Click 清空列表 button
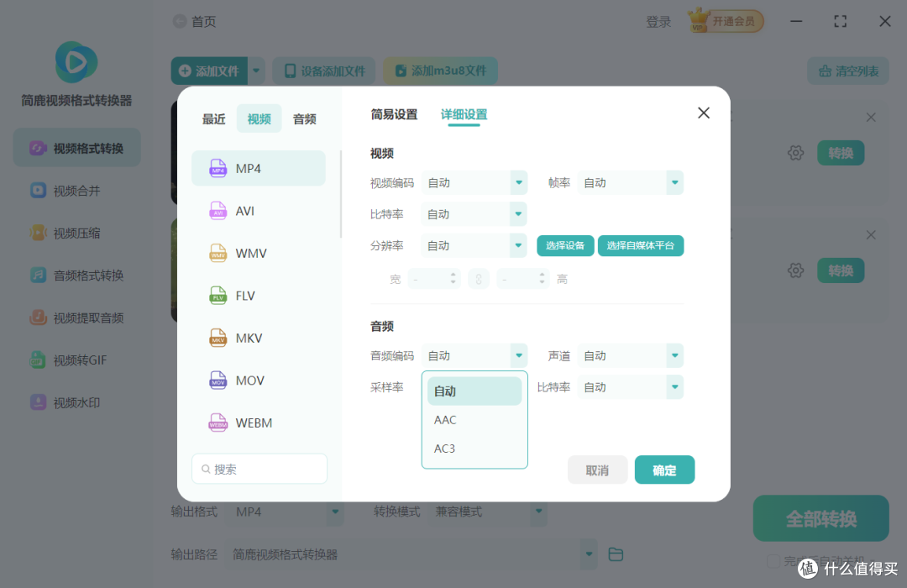 tap(848, 71)
